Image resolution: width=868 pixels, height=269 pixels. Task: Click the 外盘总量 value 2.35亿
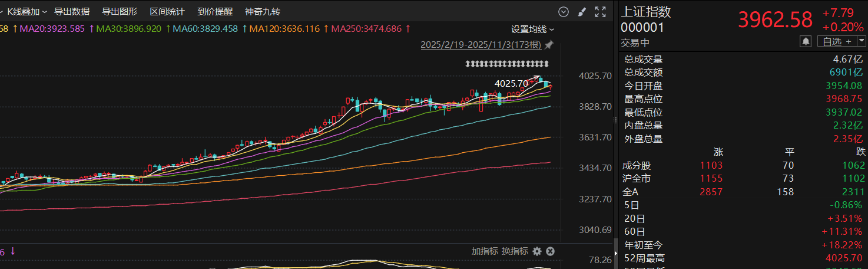click(848, 139)
